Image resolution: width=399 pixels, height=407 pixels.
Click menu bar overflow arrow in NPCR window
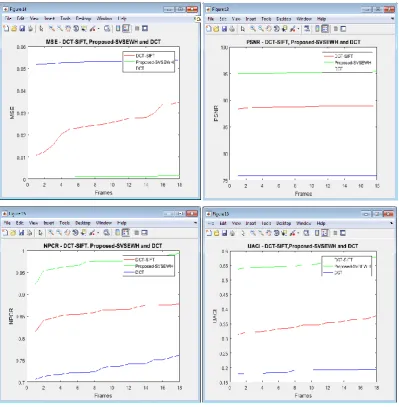click(x=195, y=223)
